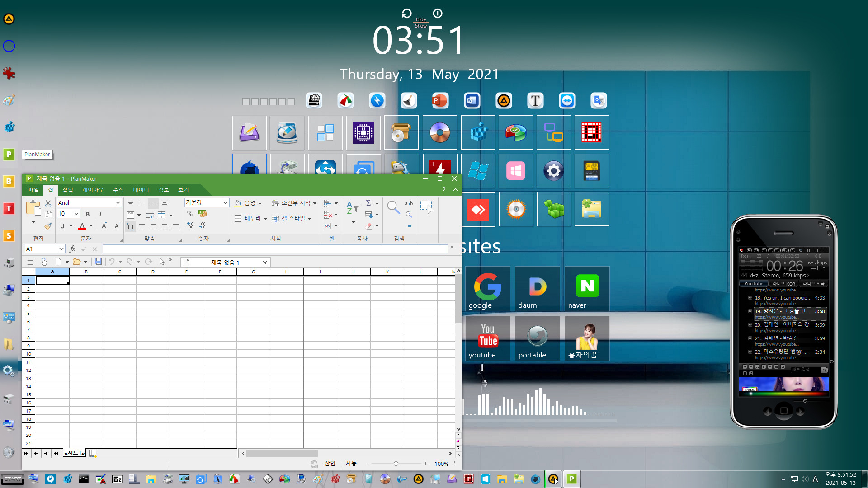Click the Replace a→b icon

click(x=409, y=203)
